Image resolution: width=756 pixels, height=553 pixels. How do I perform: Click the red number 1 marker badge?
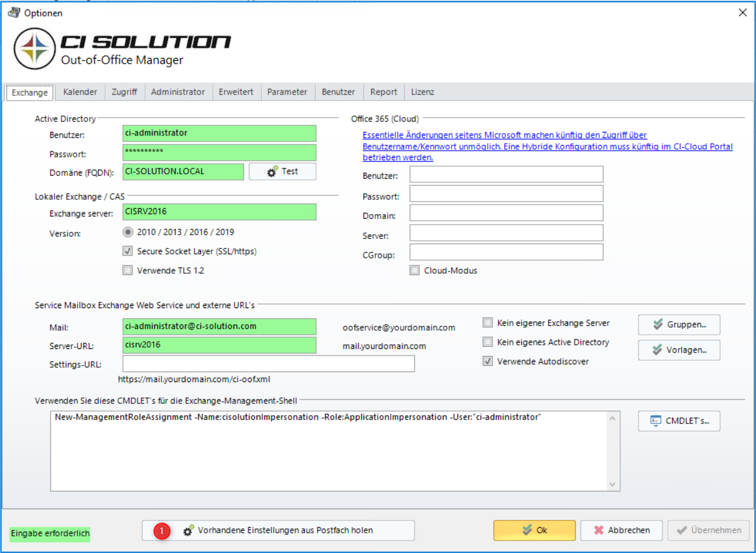162,531
